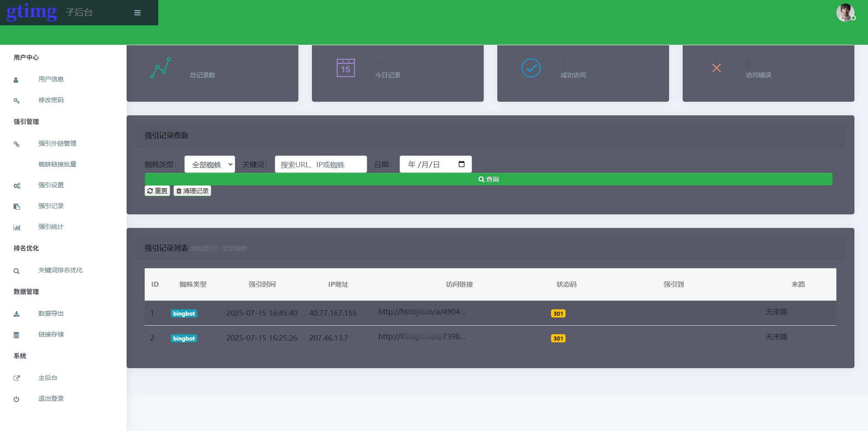The image size is (868, 431).
Task: Open the user avatar in top right
Action: point(845,13)
